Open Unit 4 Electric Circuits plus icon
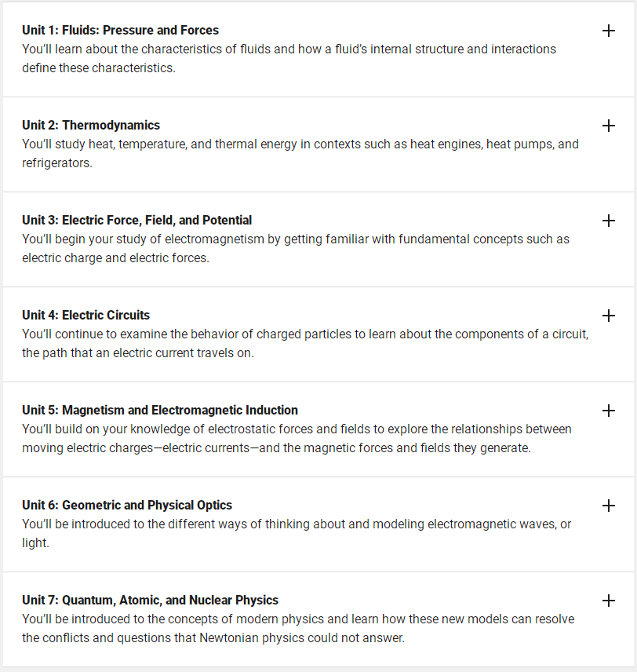Image resolution: width=637 pixels, height=672 pixels. pyautogui.click(x=608, y=316)
